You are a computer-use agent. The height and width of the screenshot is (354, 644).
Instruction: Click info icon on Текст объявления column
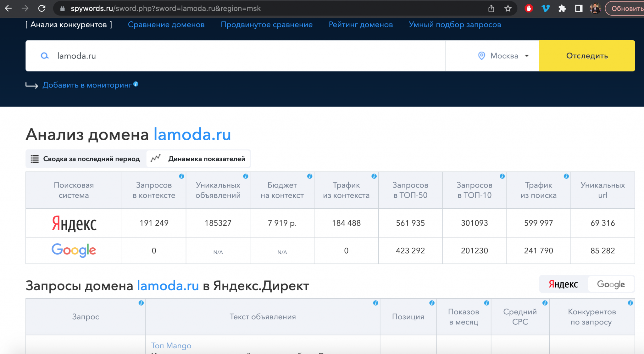(375, 303)
